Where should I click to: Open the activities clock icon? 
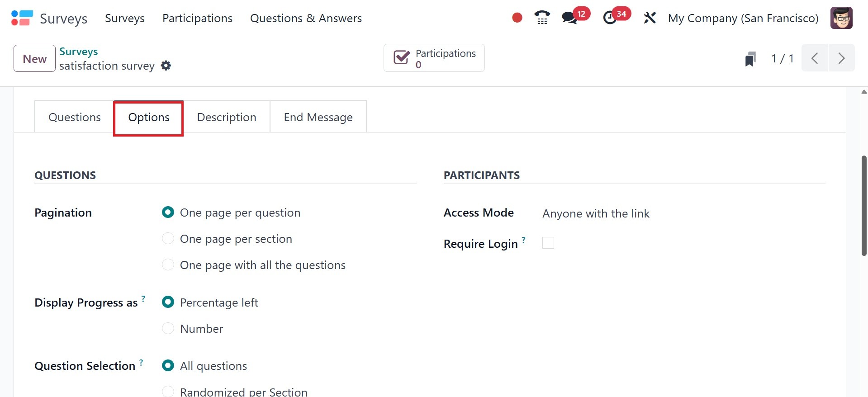610,18
